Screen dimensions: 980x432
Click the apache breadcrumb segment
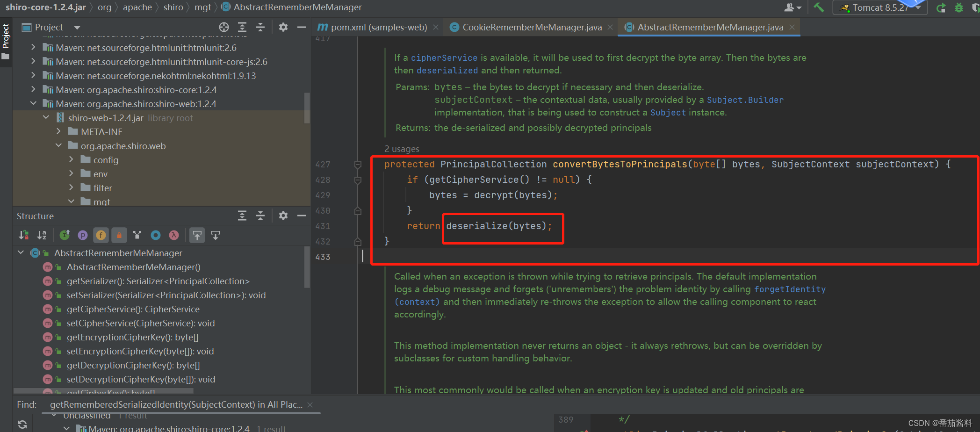coord(137,7)
